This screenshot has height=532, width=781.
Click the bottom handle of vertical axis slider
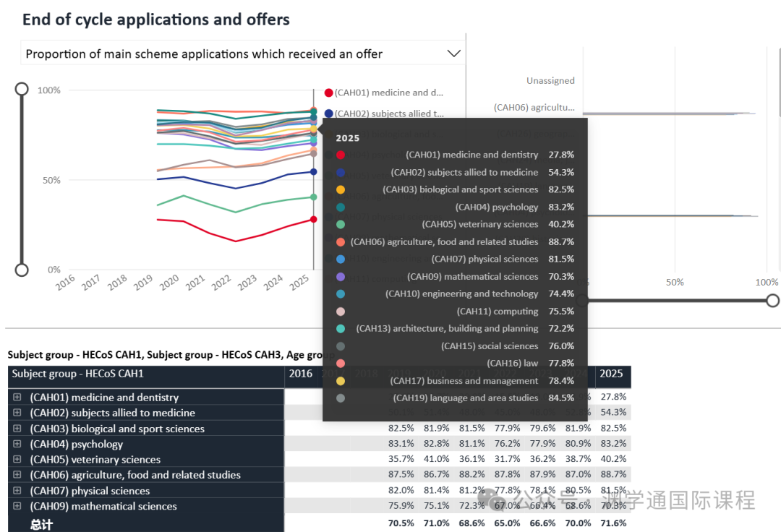click(22, 270)
